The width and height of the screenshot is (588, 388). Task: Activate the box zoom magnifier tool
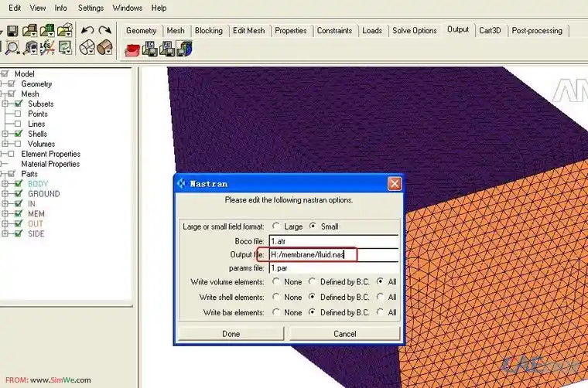[12, 48]
